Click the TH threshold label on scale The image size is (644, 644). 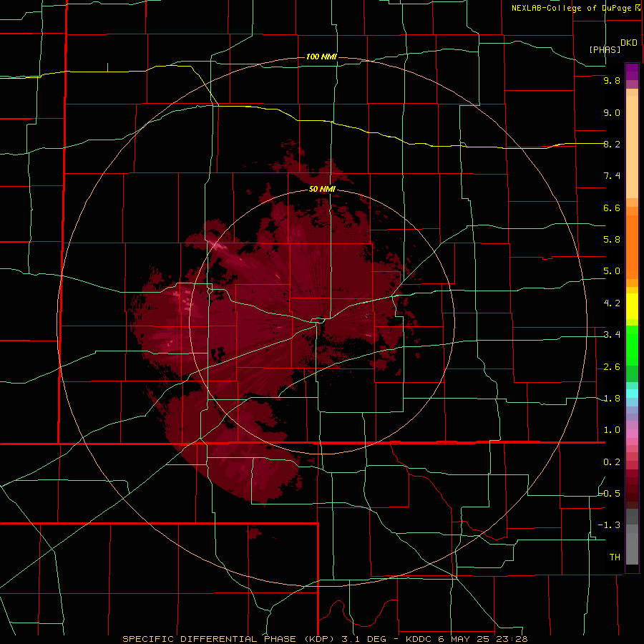point(615,557)
